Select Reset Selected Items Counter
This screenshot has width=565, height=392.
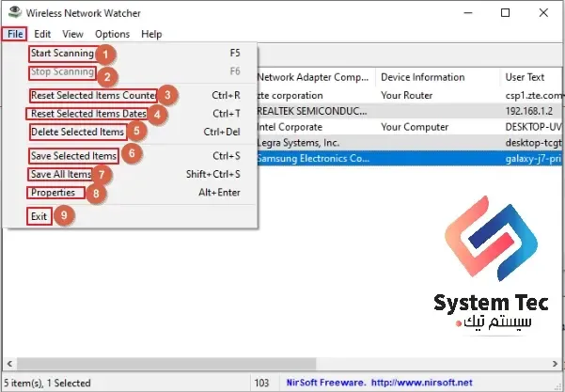(131, 96)
